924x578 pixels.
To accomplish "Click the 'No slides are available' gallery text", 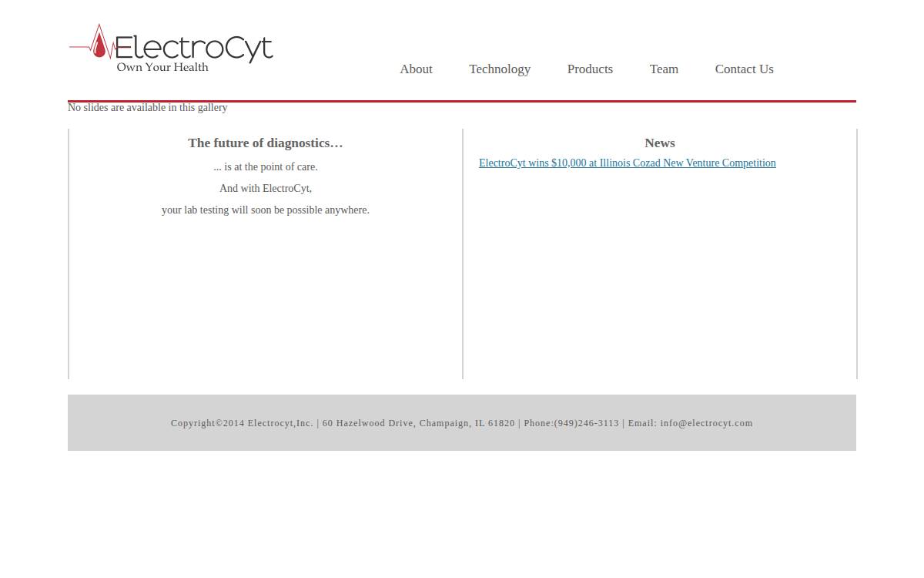I will coord(148,108).
